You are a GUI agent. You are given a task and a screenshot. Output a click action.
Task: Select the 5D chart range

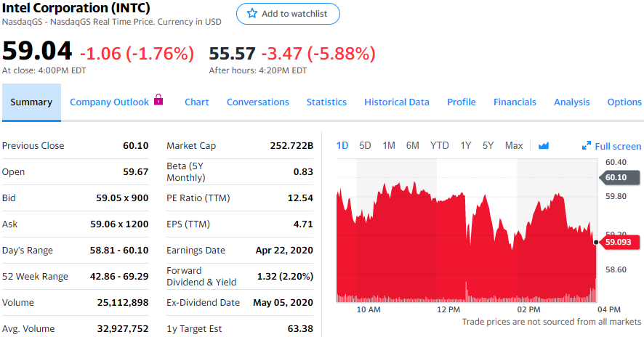365,145
